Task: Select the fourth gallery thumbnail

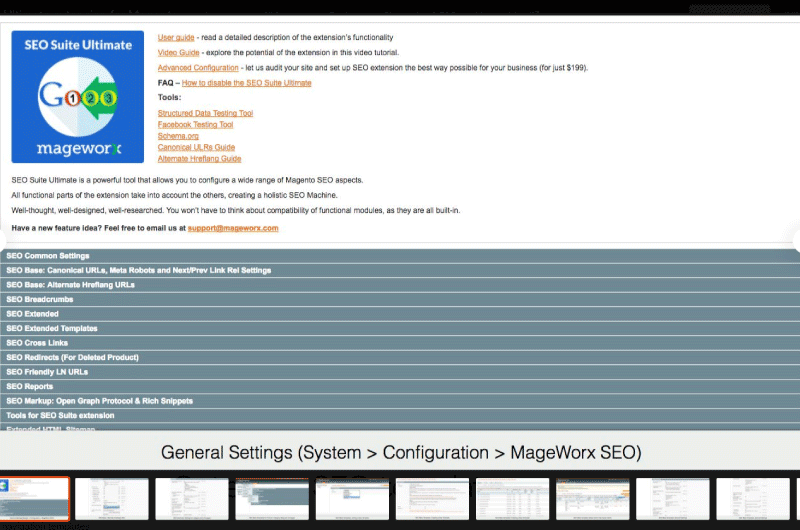Action: tap(272, 499)
